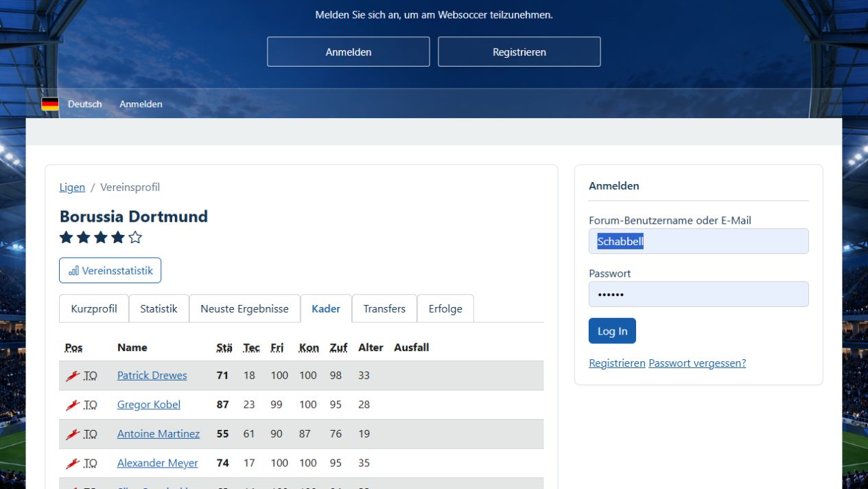Click the Kon column header
The image size is (868, 489).
tap(309, 348)
